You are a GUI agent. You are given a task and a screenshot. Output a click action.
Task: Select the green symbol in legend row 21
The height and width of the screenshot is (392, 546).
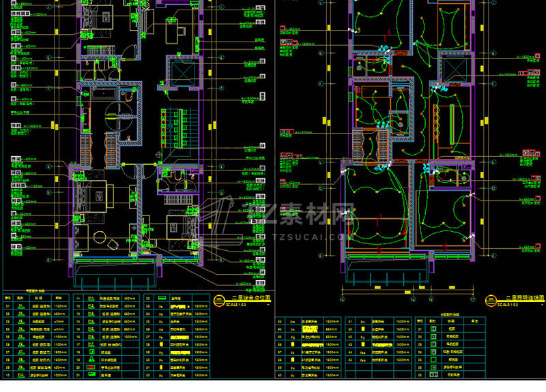coord(91,374)
